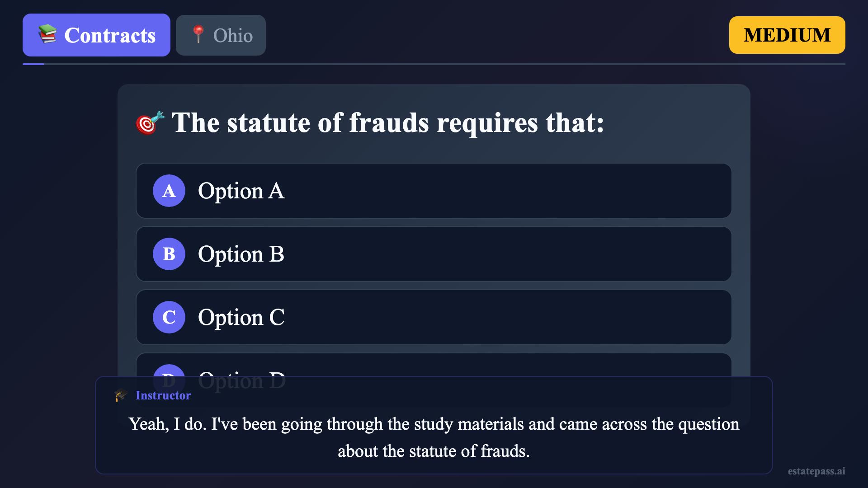
Task: Click the circular letter C badge
Action: point(169,317)
